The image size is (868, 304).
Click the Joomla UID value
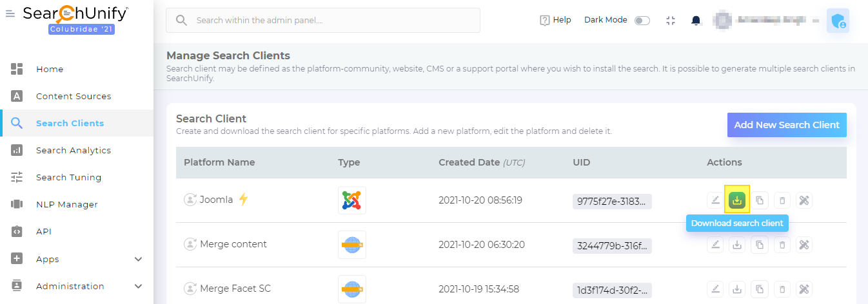612,202
